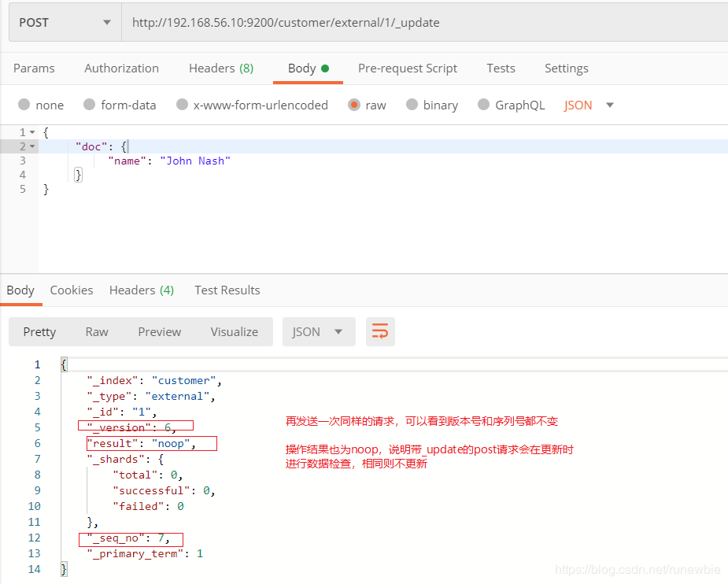
Task: Click the "_version": 6 response line
Action: click(131, 427)
